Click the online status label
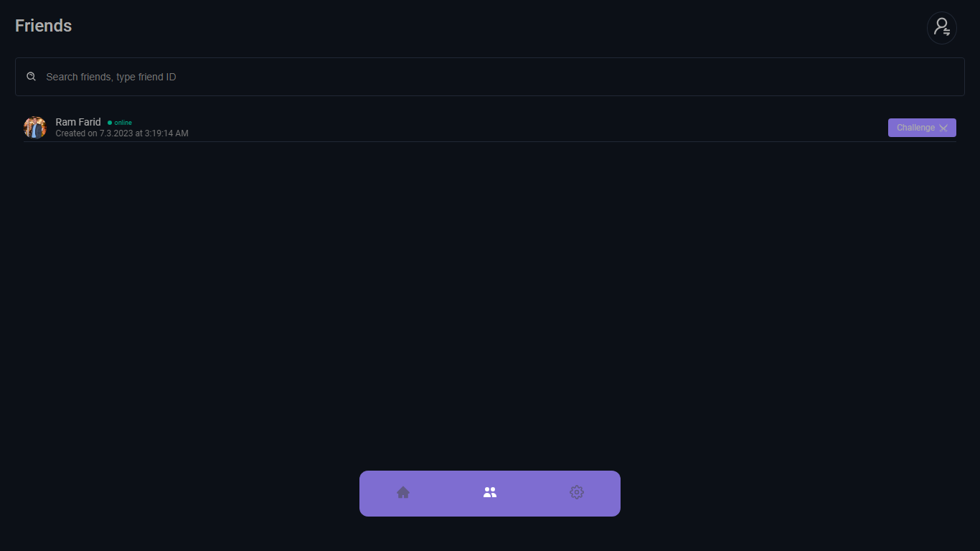Image resolution: width=980 pixels, height=551 pixels. [x=123, y=123]
